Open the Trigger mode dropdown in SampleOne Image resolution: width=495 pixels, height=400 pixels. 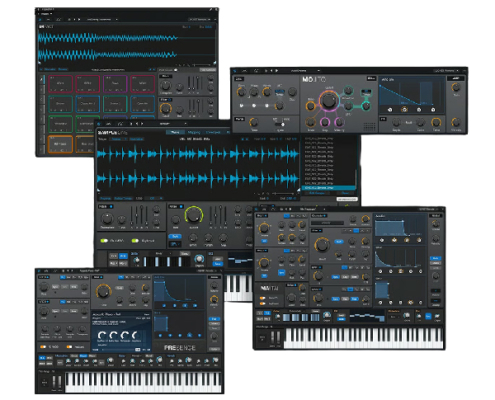coord(119,139)
